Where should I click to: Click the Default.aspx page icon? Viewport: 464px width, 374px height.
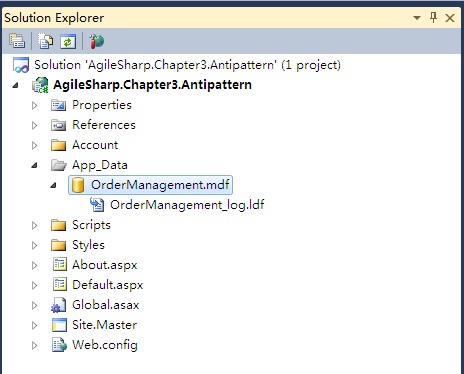click(x=60, y=285)
